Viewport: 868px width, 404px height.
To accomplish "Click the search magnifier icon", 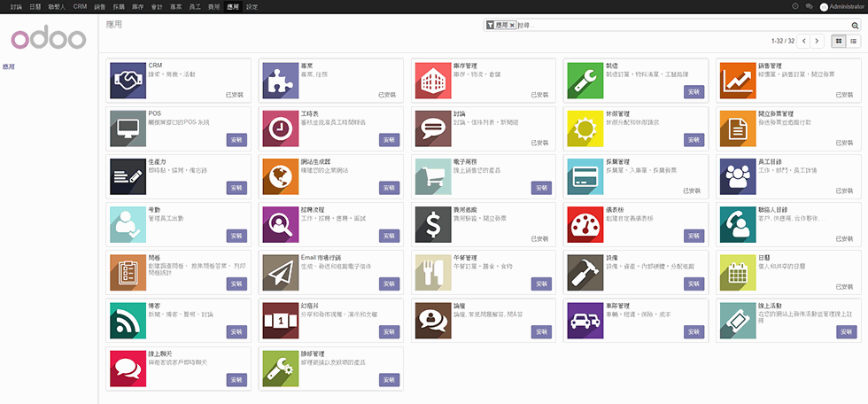I will click(x=852, y=26).
